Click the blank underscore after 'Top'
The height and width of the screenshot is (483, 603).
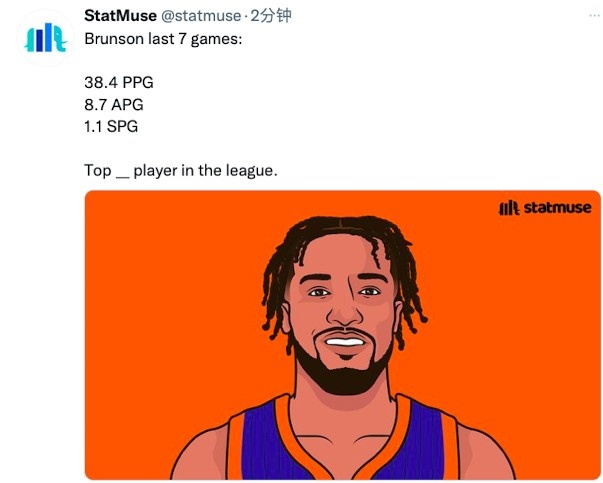(122, 176)
